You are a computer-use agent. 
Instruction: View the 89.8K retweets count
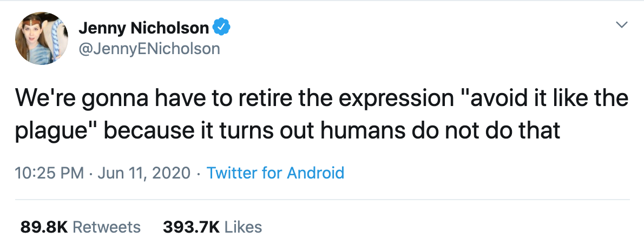pos(44,227)
